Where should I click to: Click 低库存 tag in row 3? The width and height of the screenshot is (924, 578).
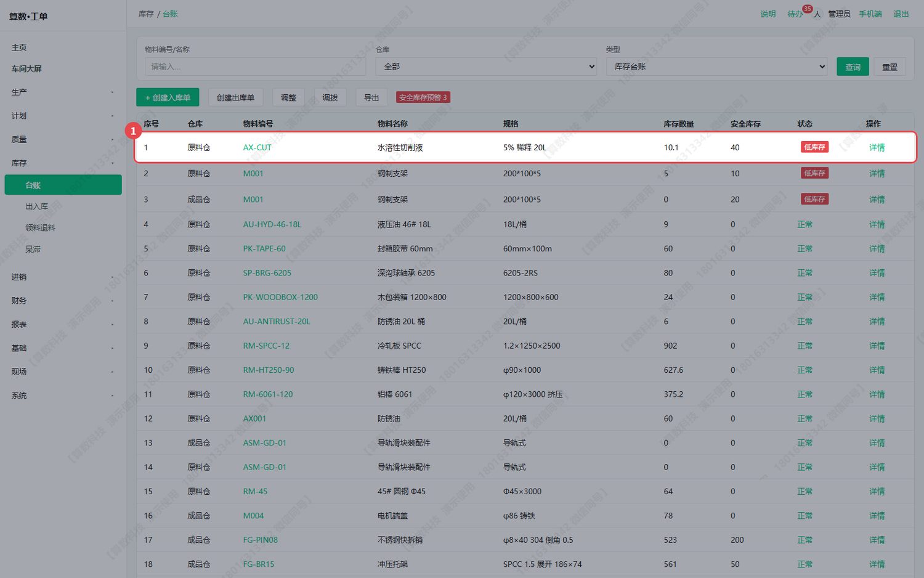coord(814,199)
